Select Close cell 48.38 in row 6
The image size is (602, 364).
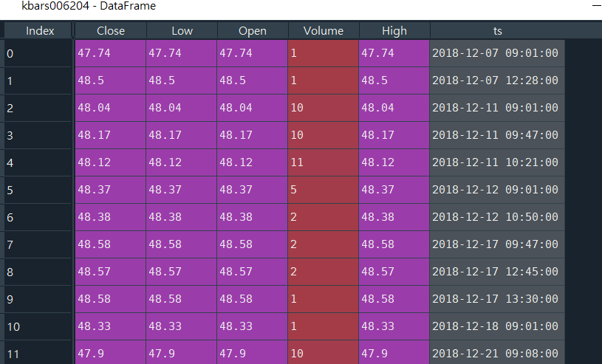point(111,217)
